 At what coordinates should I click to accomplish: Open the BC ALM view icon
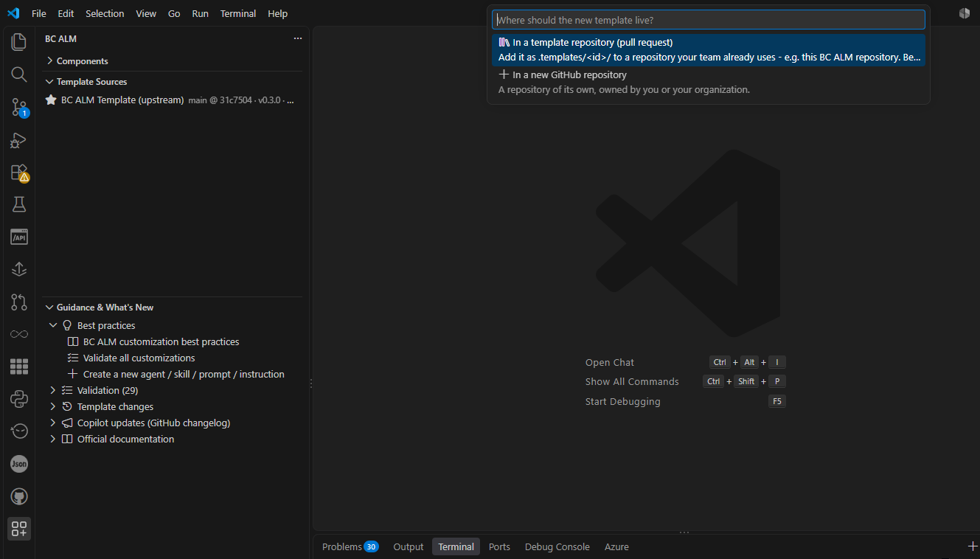tap(19, 529)
